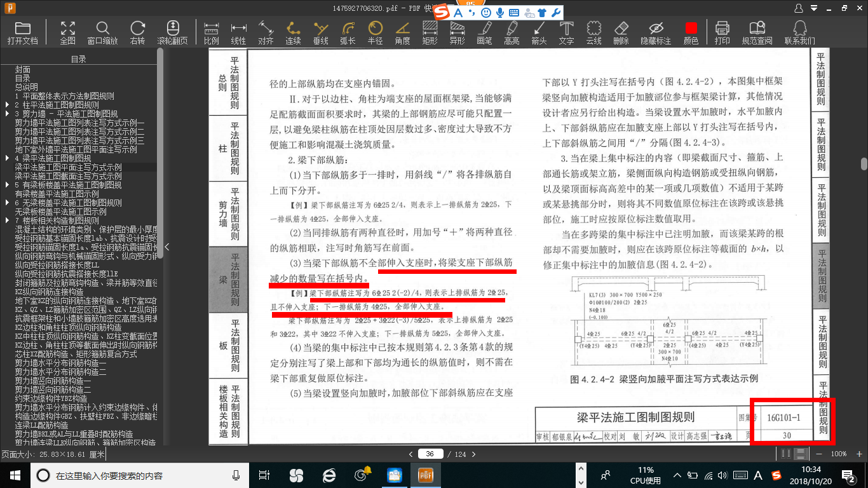Select the 线性 linear measure tool
Viewport: 868px width, 488px height.
pyautogui.click(x=238, y=32)
